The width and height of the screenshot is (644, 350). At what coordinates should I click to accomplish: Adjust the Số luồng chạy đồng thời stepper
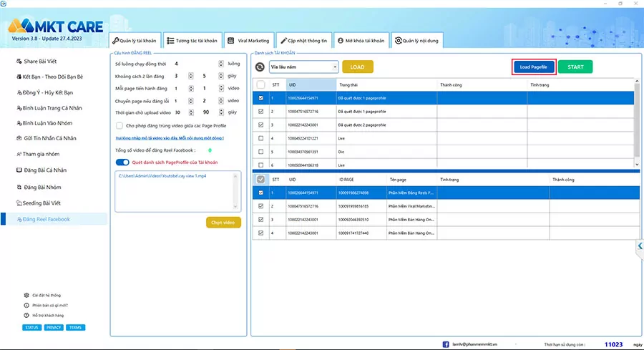click(x=221, y=64)
